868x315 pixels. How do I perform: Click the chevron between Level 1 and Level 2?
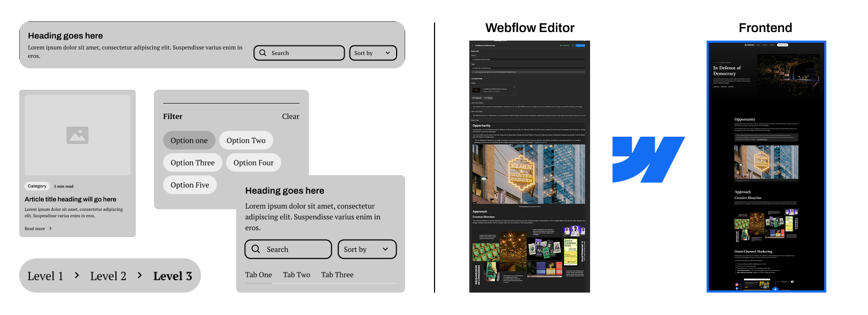(77, 275)
